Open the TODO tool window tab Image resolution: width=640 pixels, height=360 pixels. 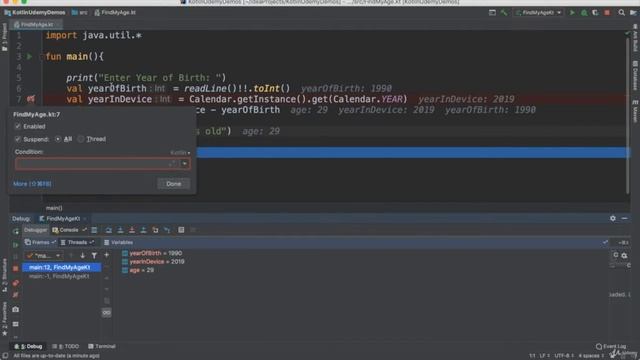coord(66,347)
